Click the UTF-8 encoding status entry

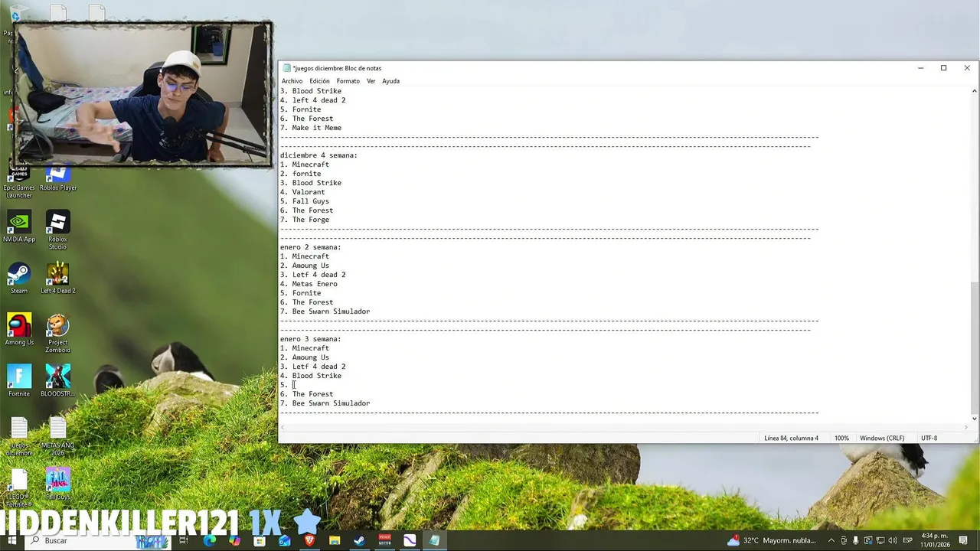coord(929,439)
